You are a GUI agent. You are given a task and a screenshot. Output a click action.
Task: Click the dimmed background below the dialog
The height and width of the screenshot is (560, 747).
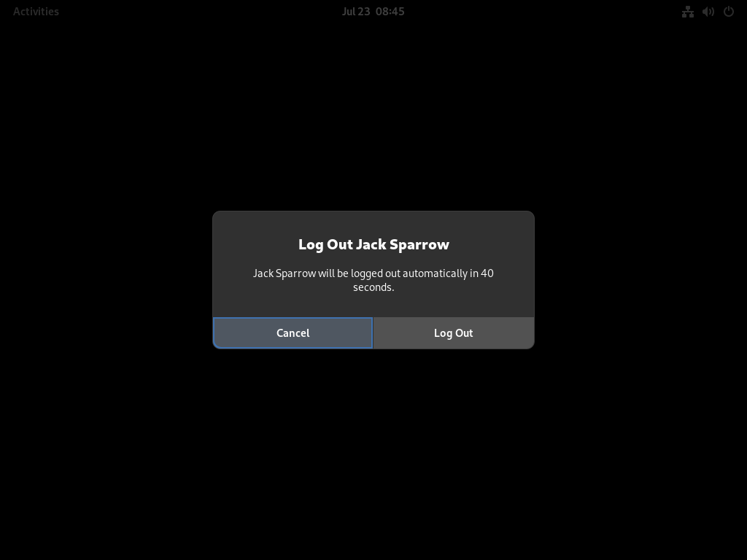[x=373, y=452]
